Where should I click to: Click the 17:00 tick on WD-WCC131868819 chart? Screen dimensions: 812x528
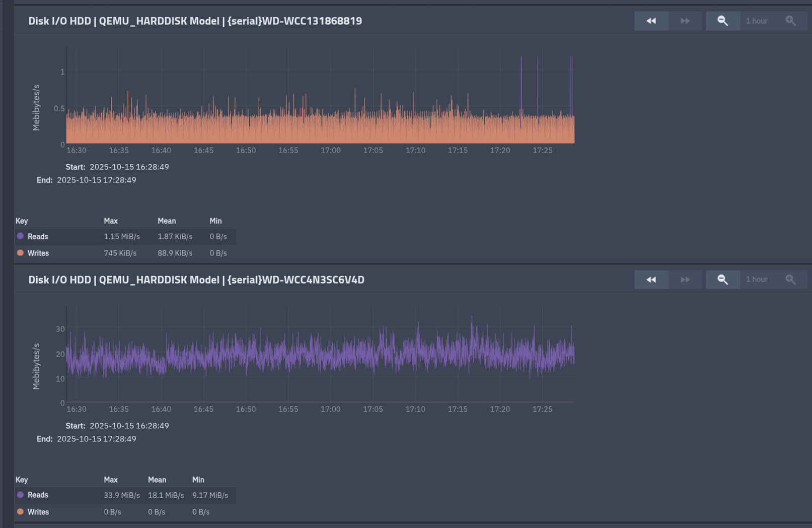point(331,150)
